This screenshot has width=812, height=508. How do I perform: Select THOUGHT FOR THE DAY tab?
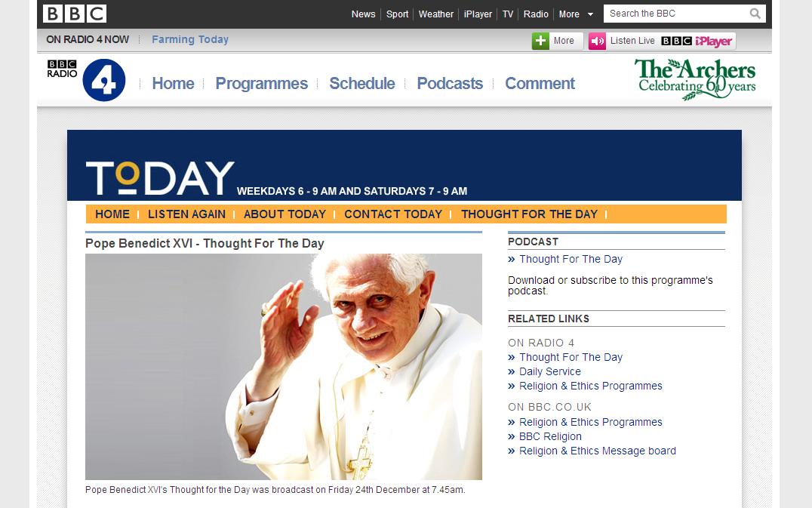(529, 214)
